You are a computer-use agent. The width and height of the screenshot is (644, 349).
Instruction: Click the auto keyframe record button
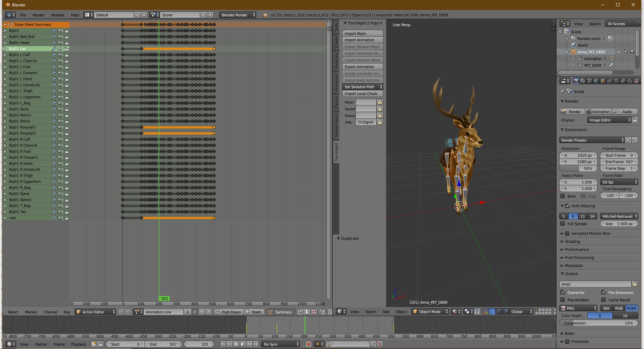tap(309, 344)
